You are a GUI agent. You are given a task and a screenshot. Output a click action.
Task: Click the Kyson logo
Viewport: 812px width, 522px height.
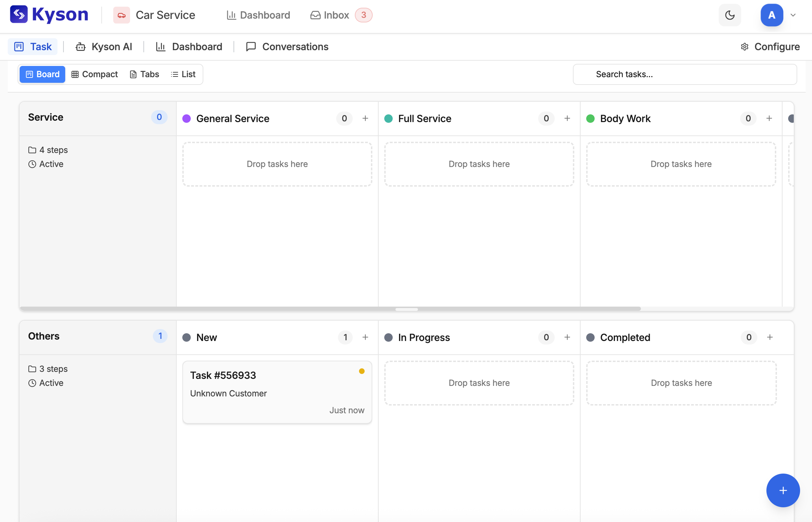(x=49, y=15)
